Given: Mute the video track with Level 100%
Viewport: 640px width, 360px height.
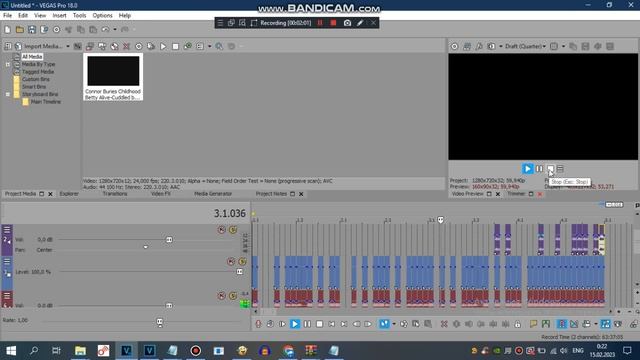Looking at the screenshot, I should pyautogui.click(x=231, y=262).
